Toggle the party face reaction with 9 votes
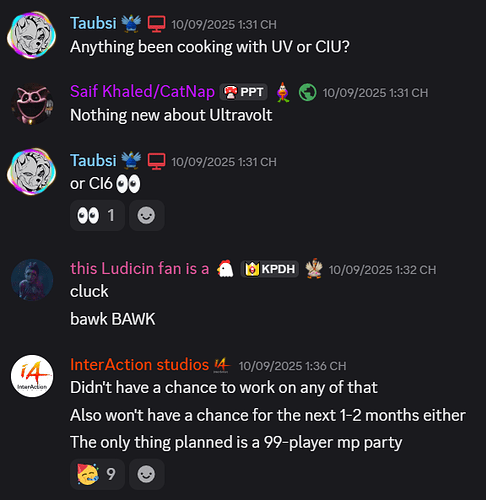This screenshot has width=486, height=500. [97, 474]
